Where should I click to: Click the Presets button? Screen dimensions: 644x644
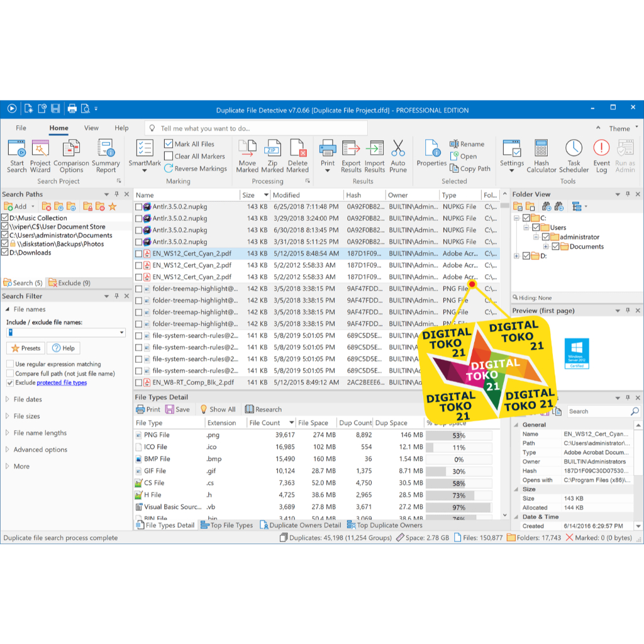coord(26,348)
